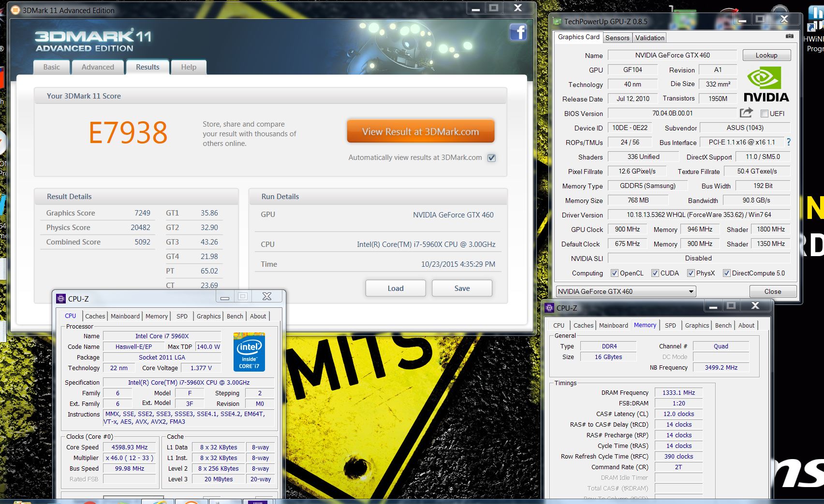Select the Results tab in 3DMark
This screenshot has height=504, width=824.
pyautogui.click(x=147, y=67)
